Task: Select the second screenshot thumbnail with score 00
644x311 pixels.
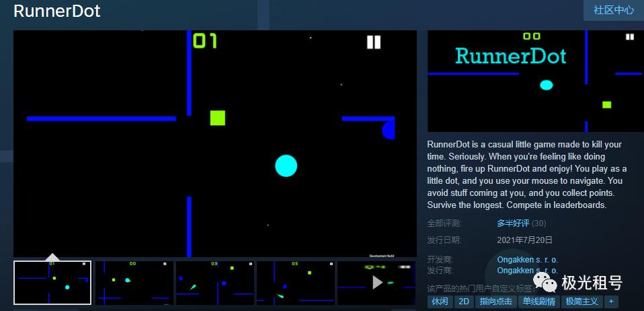Action: click(133, 283)
